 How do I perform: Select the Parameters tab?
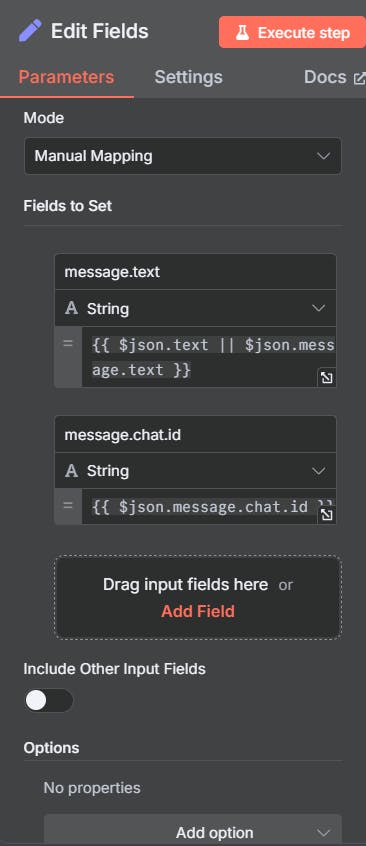(66, 77)
